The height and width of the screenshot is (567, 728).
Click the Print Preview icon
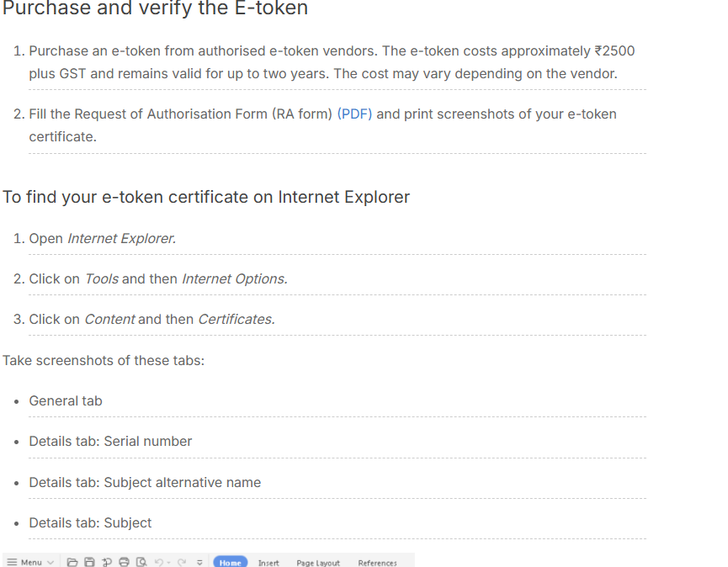click(x=141, y=562)
